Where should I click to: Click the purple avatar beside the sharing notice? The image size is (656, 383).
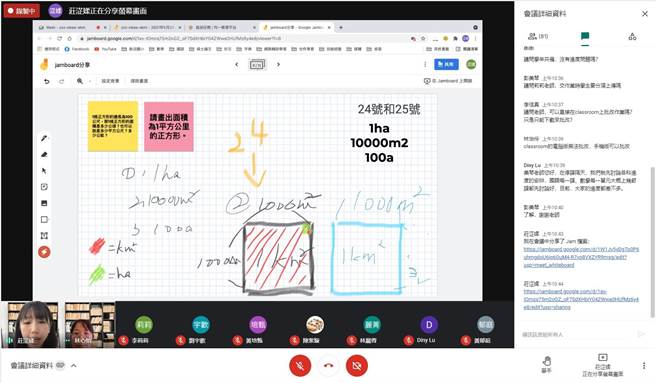[x=56, y=11]
